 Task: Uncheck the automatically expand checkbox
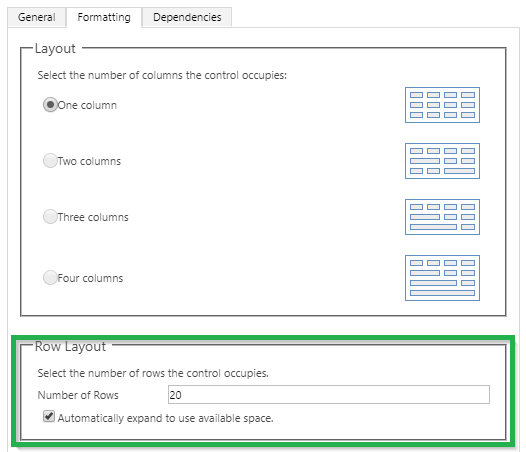pos(49,416)
